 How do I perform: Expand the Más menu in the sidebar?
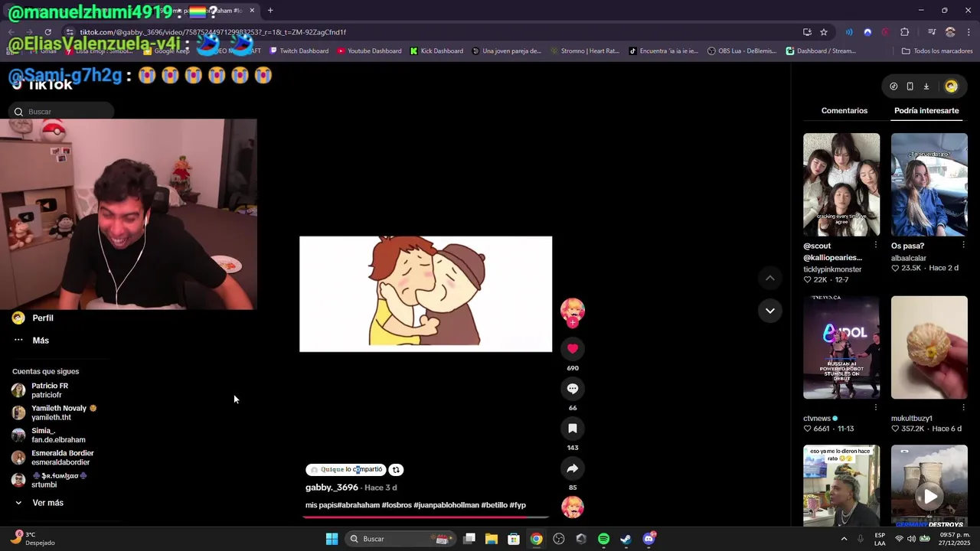click(x=31, y=341)
